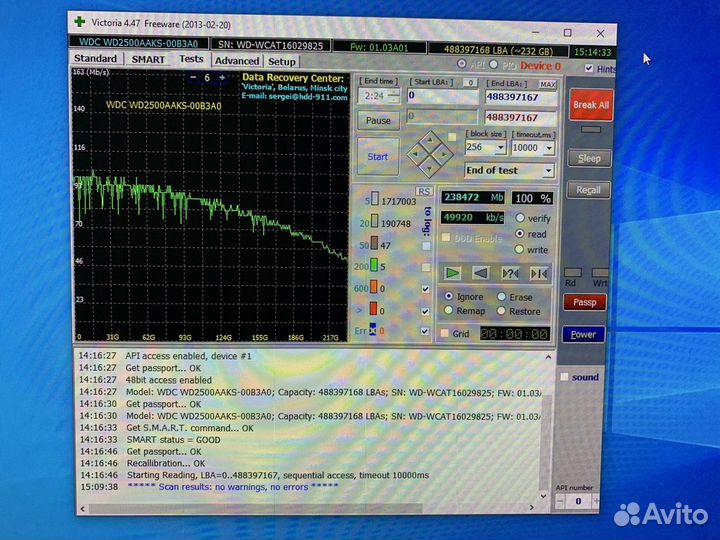Screen dimensions: 720x540
Task: Select the Remap radio option
Action: (448, 311)
